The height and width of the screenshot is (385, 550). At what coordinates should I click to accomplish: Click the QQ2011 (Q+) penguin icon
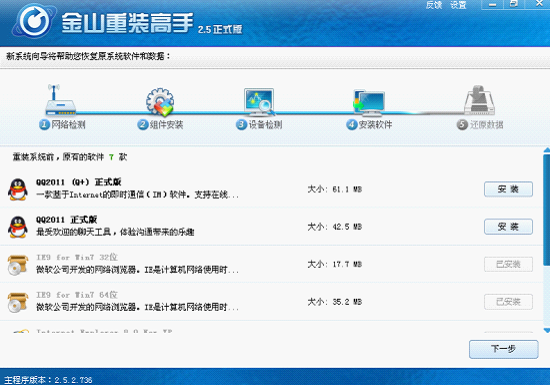pos(18,189)
